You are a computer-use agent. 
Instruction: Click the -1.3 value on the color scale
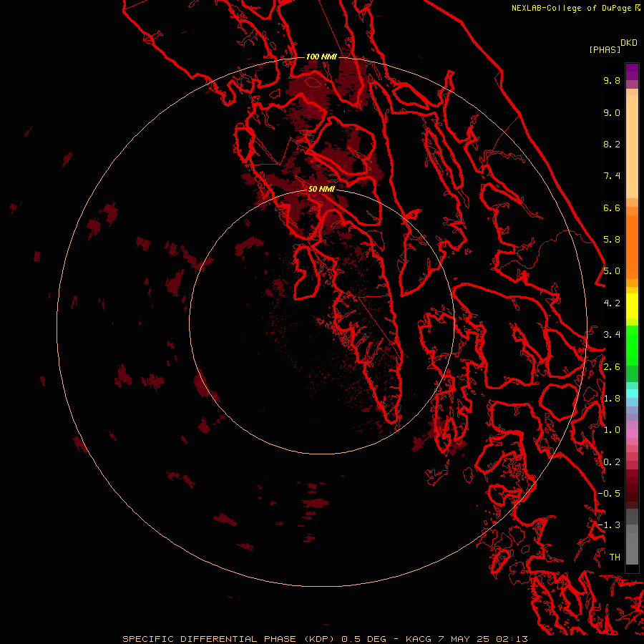[609, 525]
